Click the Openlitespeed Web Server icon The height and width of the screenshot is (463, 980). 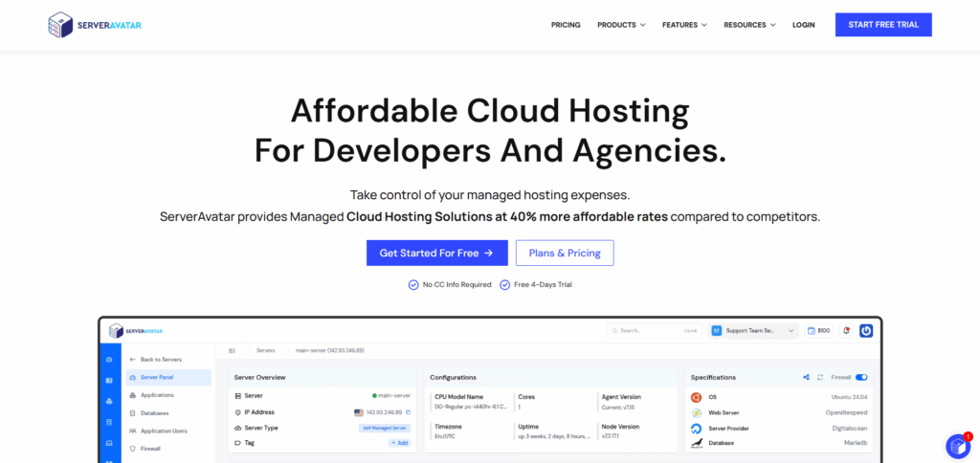tap(697, 413)
